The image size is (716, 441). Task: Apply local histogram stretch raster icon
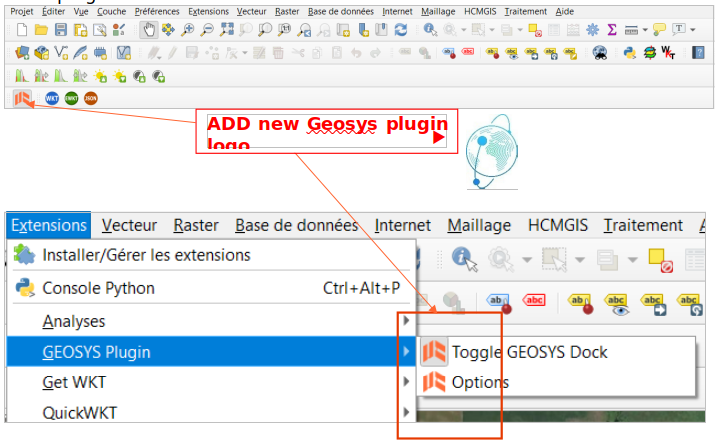[21, 76]
